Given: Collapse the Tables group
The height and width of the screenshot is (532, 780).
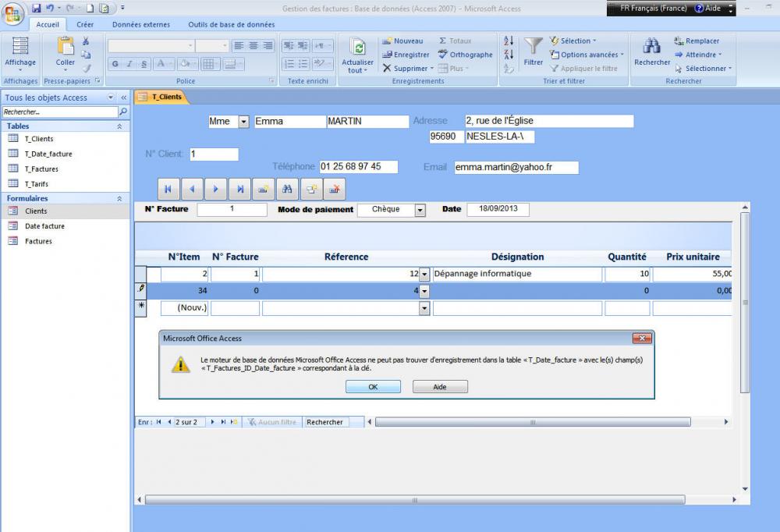Looking at the screenshot, I should tap(119, 126).
